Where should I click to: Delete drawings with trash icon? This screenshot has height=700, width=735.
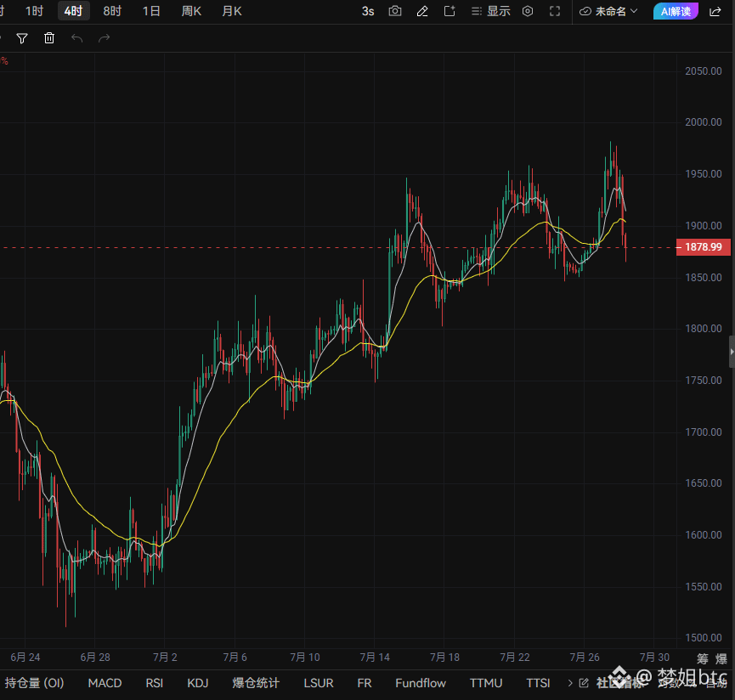49,38
